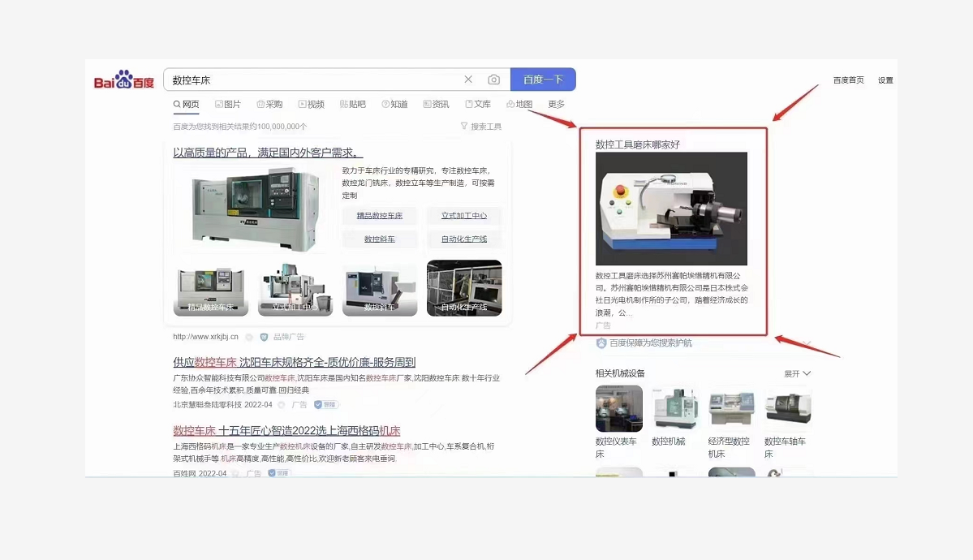Screen dimensions: 973x560
Task: Open the www.xrkjbj.cn URL
Action: pyautogui.click(x=205, y=337)
